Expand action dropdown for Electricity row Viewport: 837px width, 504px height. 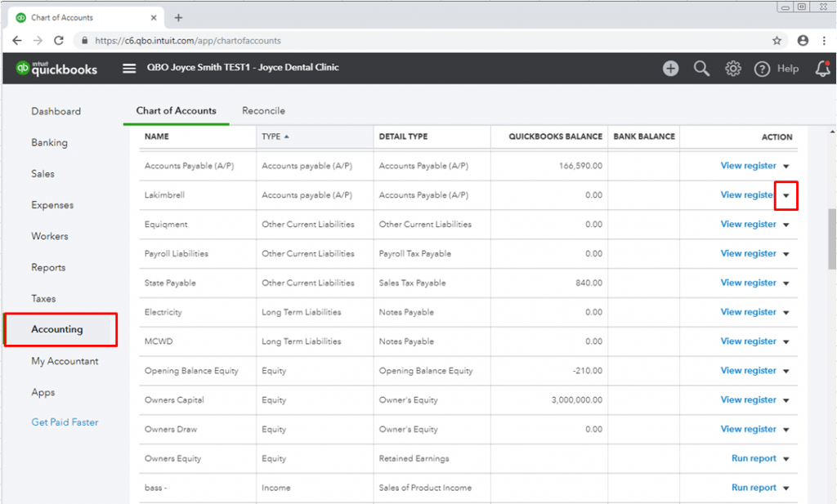786,313
